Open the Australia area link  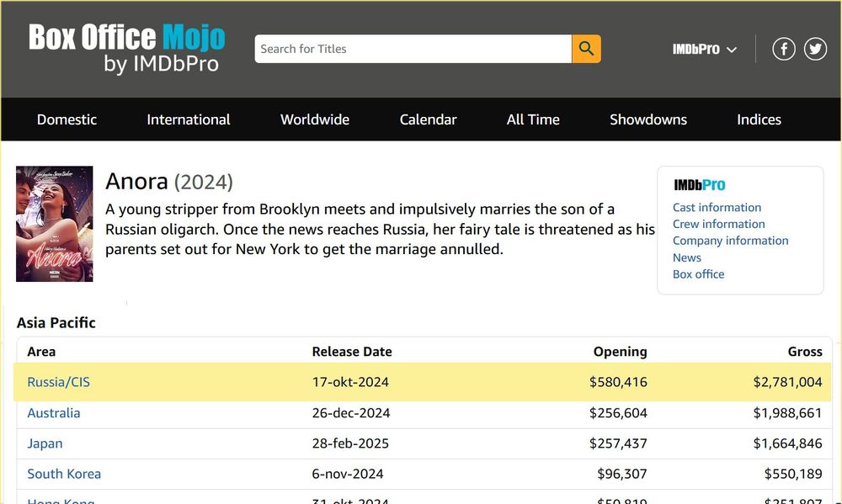point(54,413)
